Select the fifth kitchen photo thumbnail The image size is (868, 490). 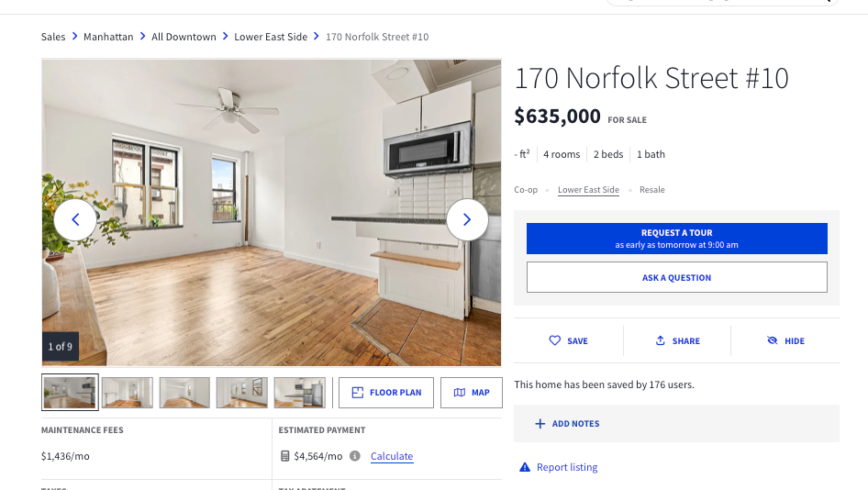(x=299, y=393)
